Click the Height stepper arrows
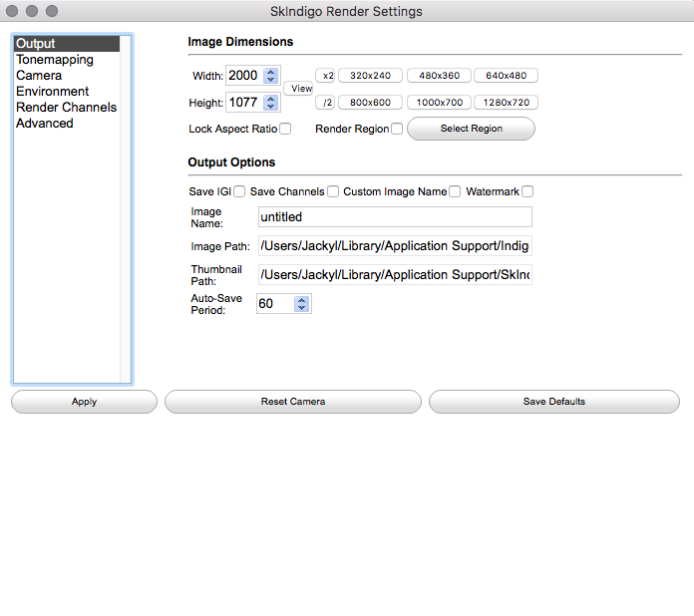The height and width of the screenshot is (616, 694). pyautogui.click(x=270, y=103)
